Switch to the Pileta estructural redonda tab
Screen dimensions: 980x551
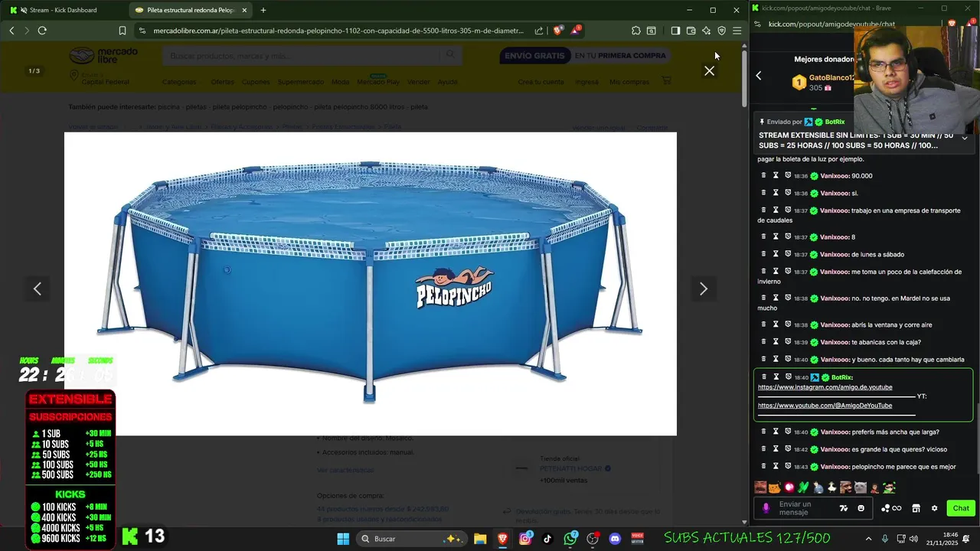191,10
